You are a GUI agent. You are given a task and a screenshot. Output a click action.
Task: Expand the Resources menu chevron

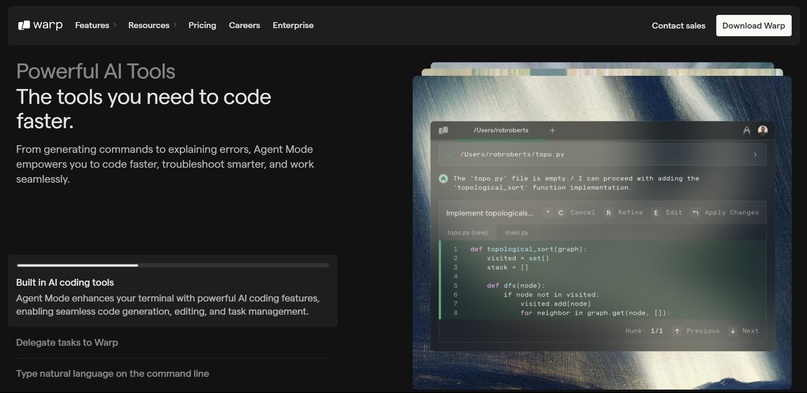coord(175,25)
